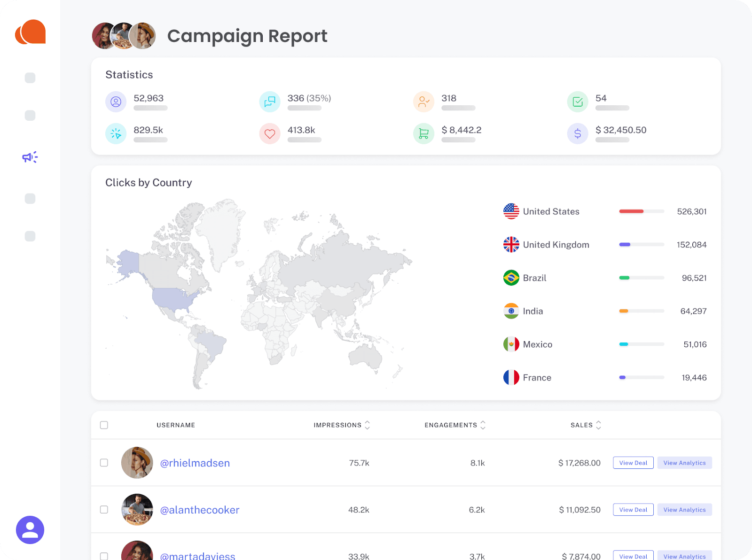Sort the table by Engagements
This screenshot has width=752, height=560.
click(484, 425)
